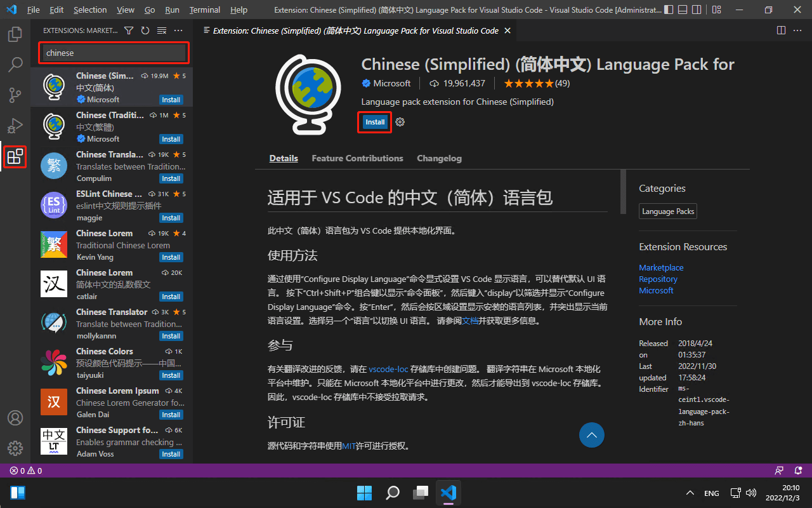812x508 pixels.
Task: Switch to the Changelog tab
Action: coord(439,158)
